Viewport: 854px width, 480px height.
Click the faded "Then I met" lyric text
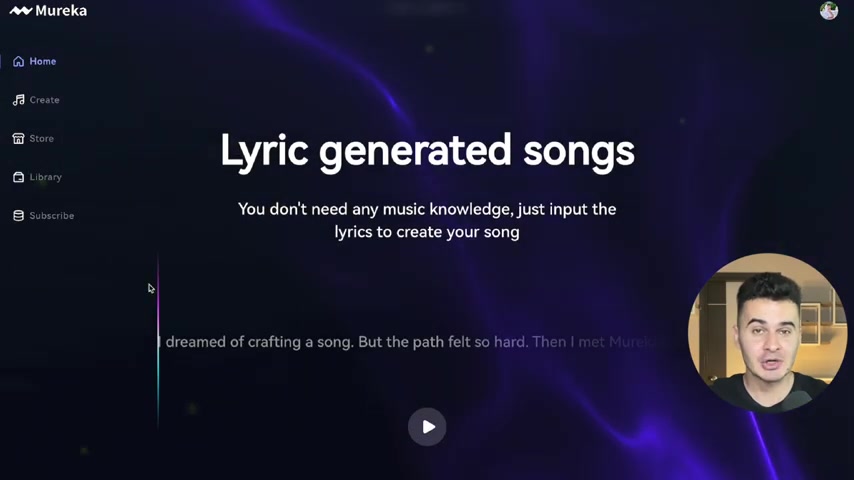click(569, 342)
